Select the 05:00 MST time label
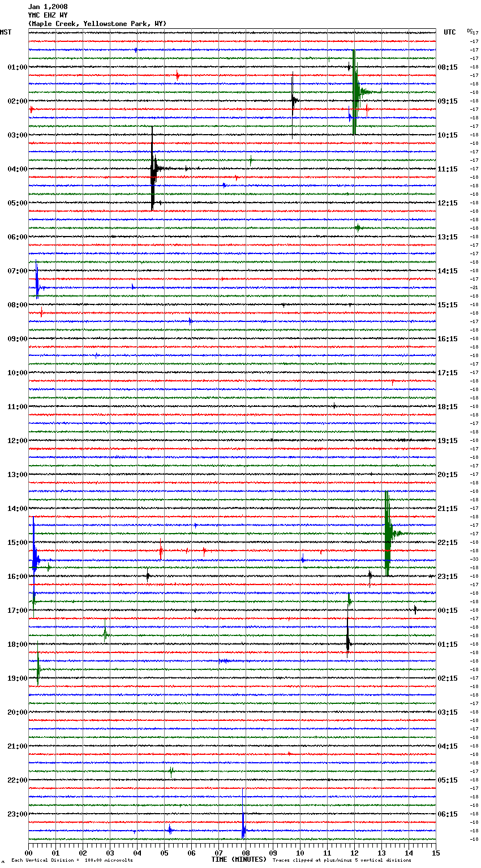Viewport: 481px width, 868px height. (18, 203)
